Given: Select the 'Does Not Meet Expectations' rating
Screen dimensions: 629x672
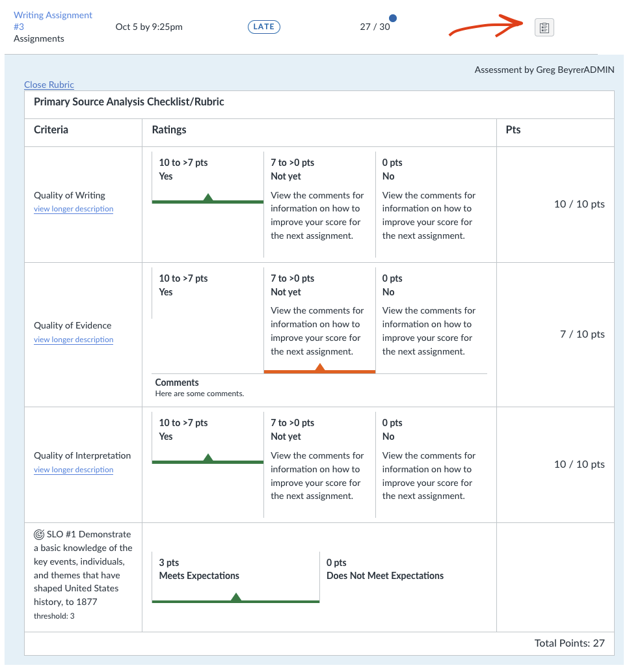Looking at the screenshot, I should (x=403, y=576).
